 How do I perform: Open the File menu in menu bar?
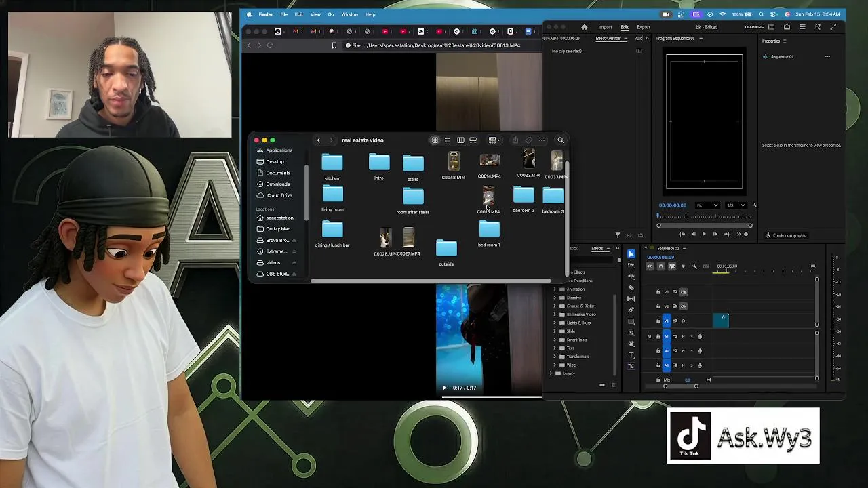tap(283, 14)
